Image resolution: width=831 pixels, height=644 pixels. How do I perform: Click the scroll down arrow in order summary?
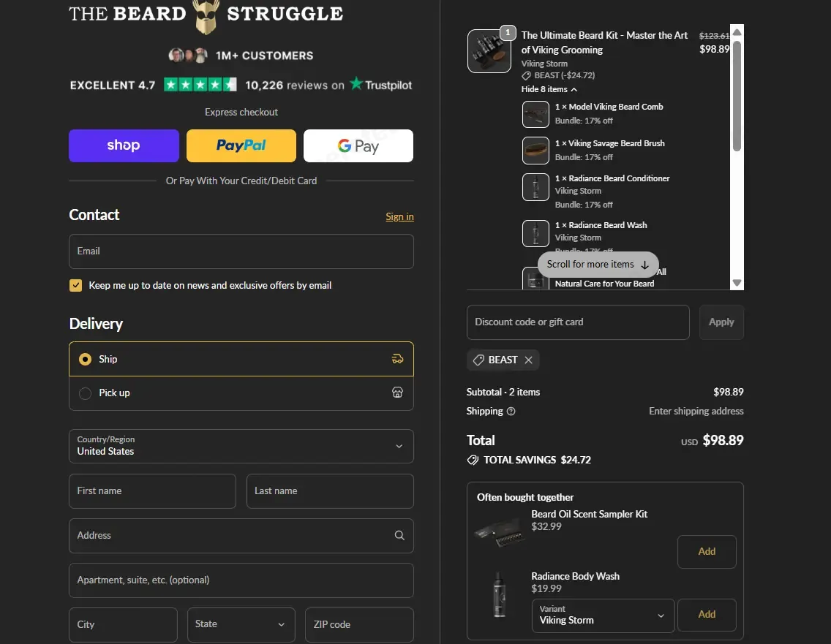[737, 283]
